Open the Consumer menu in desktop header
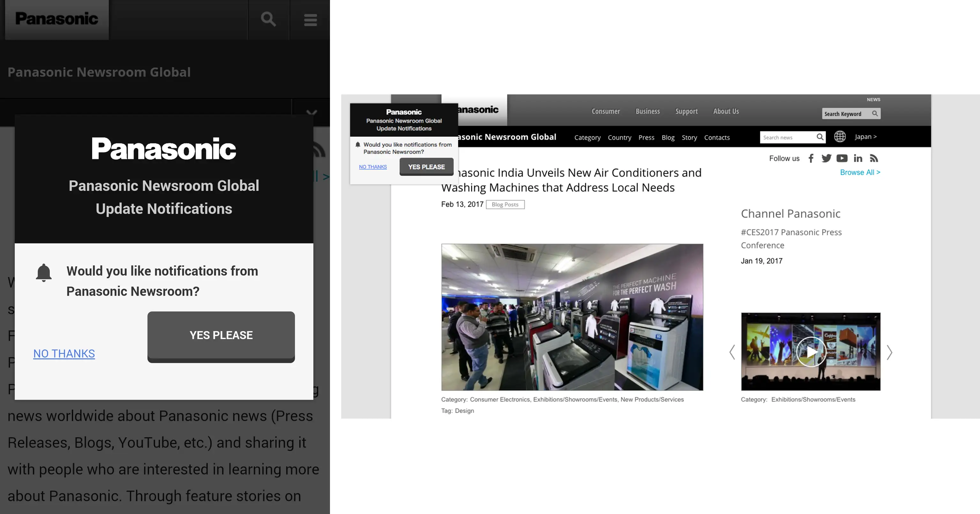Screen dimensions: 980x514 (x=606, y=111)
